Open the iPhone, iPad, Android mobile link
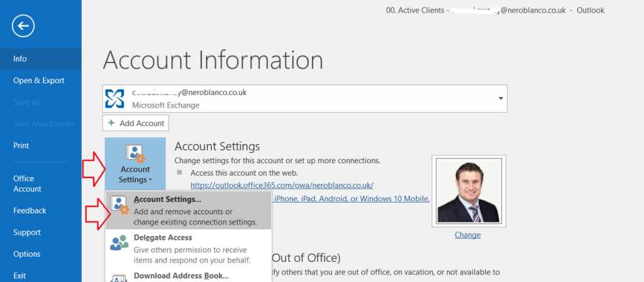This screenshot has height=282, width=644. click(351, 199)
